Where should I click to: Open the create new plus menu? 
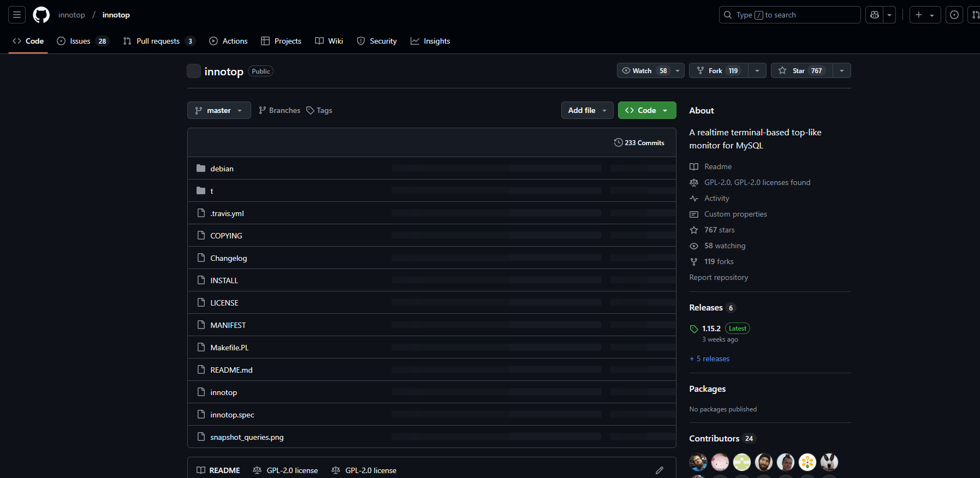[x=925, y=15]
